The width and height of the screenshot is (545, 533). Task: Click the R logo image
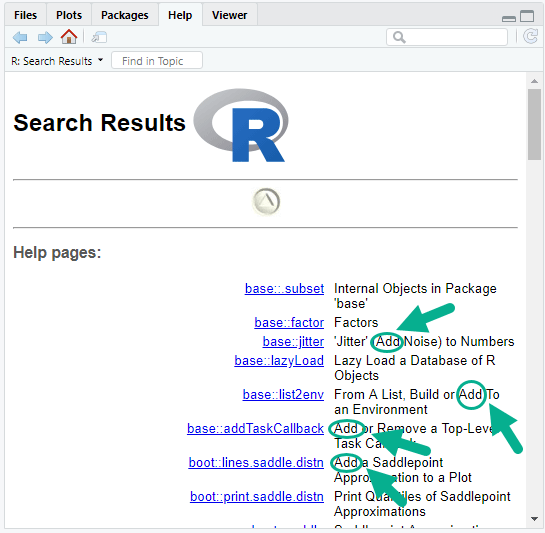pyautogui.click(x=241, y=125)
